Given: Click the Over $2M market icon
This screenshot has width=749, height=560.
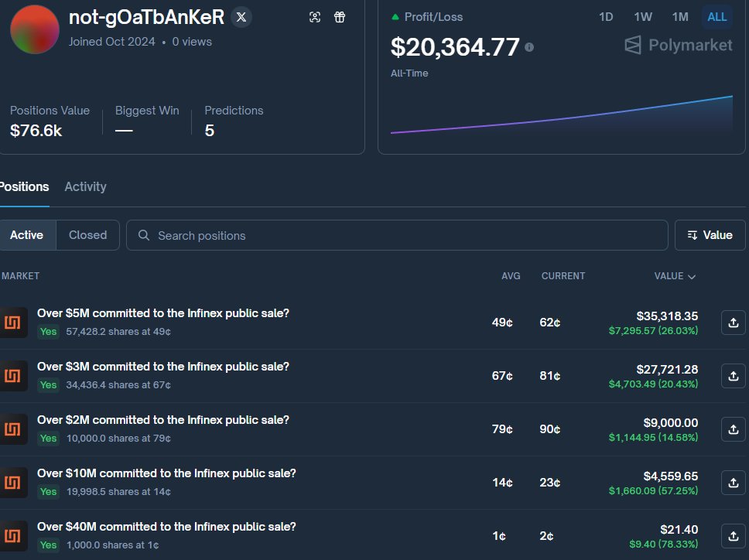Looking at the screenshot, I should 13,429.
